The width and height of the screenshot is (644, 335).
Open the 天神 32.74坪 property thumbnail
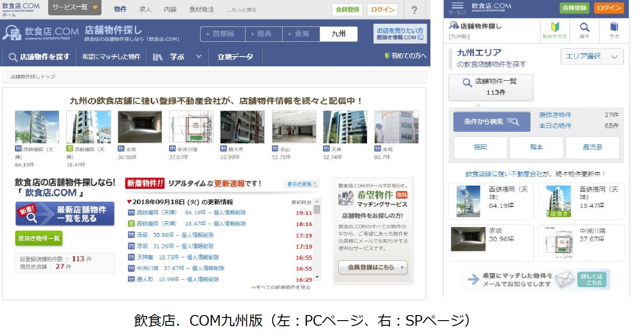345,127
